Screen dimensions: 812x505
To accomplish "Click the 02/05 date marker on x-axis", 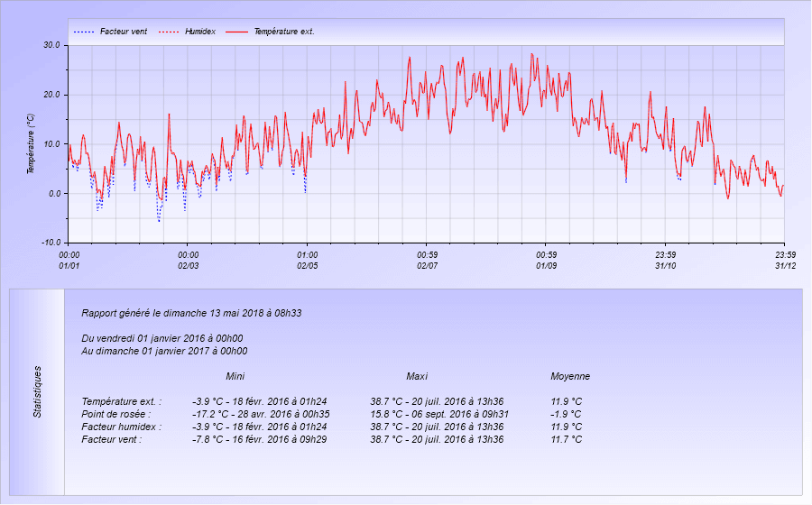I will pos(307,265).
